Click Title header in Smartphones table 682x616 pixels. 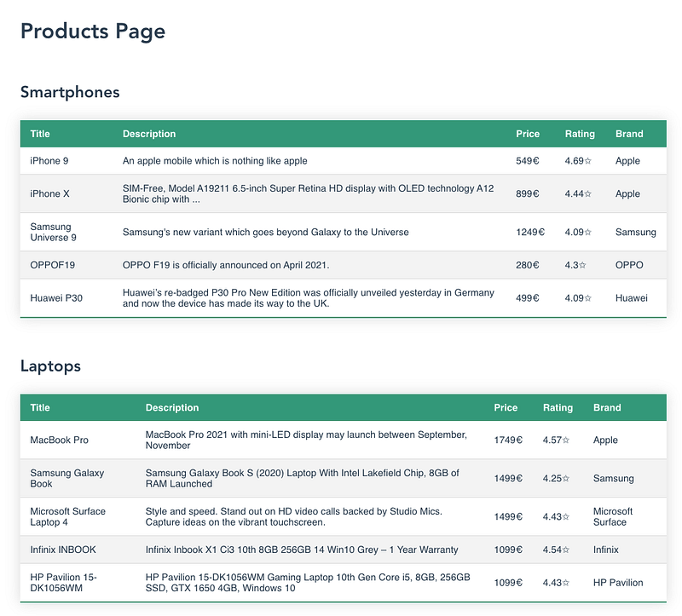point(40,134)
